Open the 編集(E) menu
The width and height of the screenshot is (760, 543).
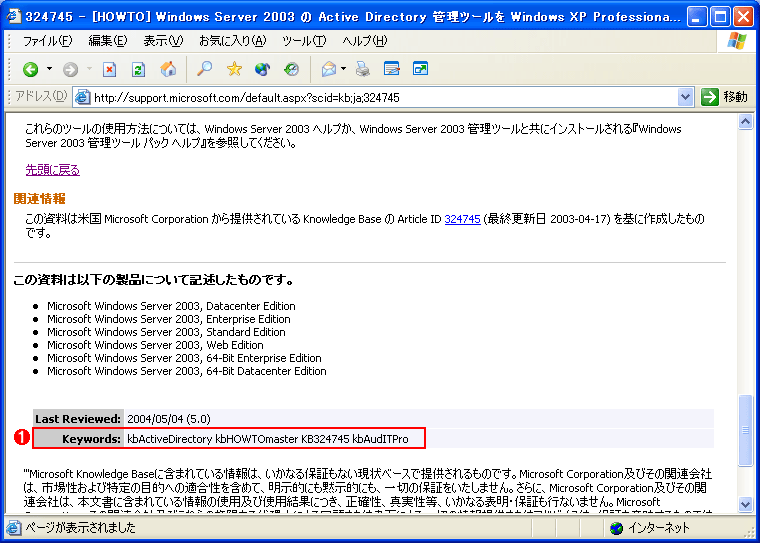pos(108,41)
